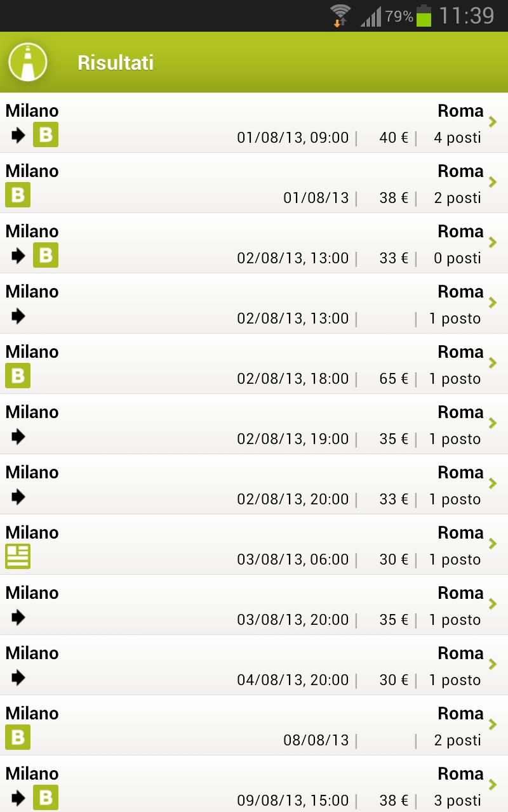Tap the road logo app icon

click(x=28, y=62)
